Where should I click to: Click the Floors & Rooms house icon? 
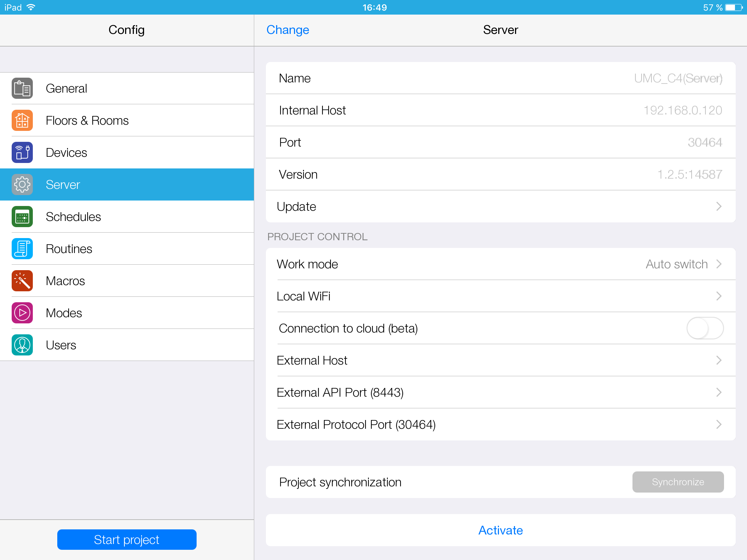22,120
